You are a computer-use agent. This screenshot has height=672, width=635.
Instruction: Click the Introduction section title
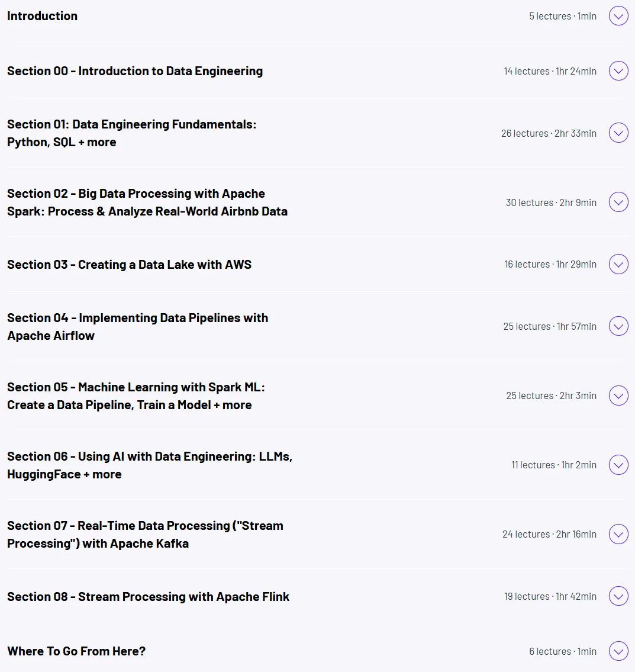(43, 16)
